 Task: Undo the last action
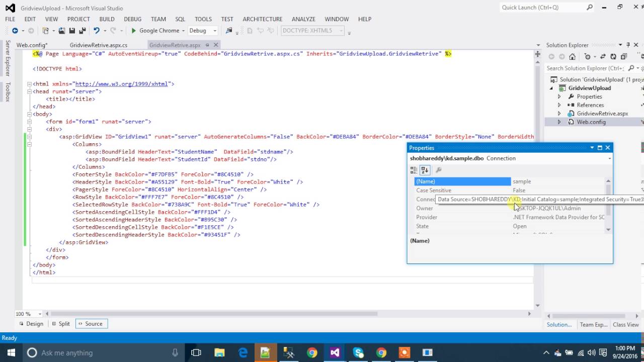[96, 31]
